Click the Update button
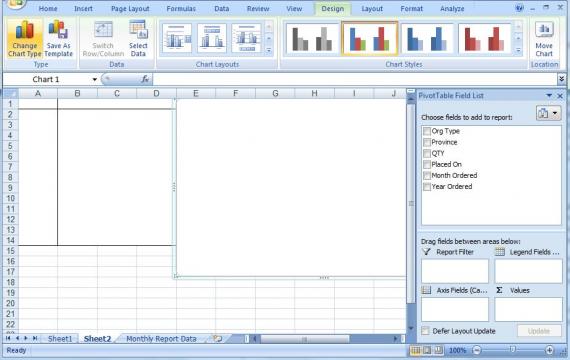570x360 pixels. point(539,331)
